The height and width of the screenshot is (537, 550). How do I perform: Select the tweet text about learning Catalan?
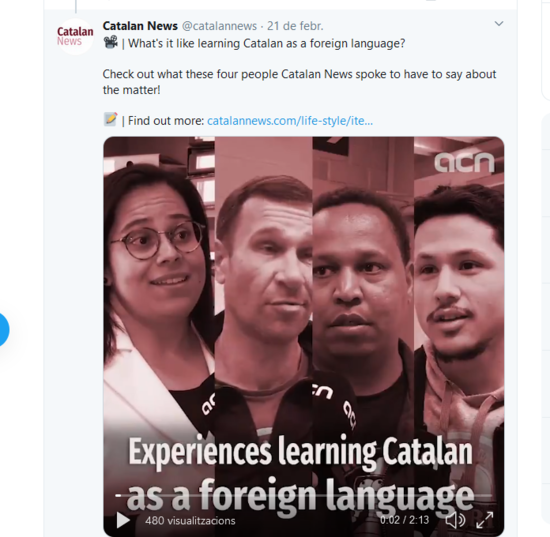pos(267,43)
